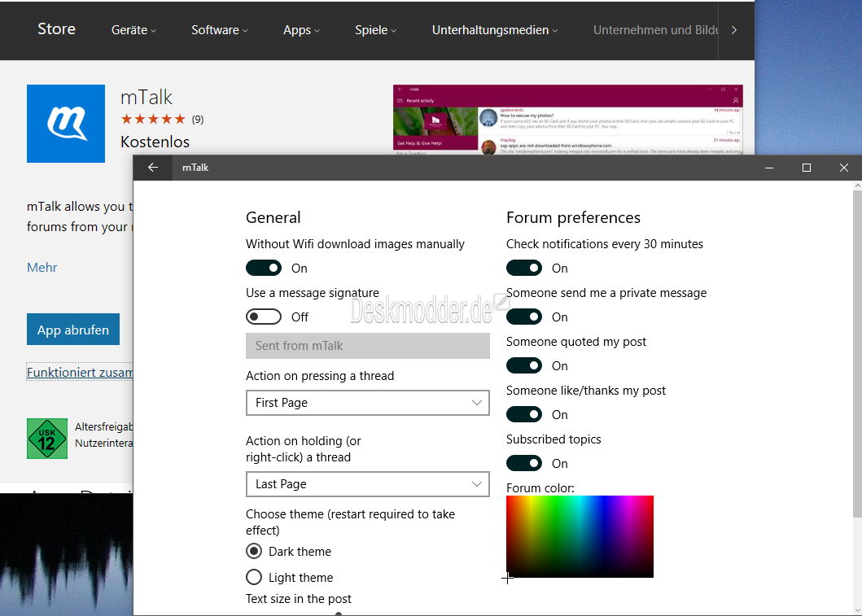Open the Funktioniert zusammen link
862x616 pixels.
tap(80, 372)
